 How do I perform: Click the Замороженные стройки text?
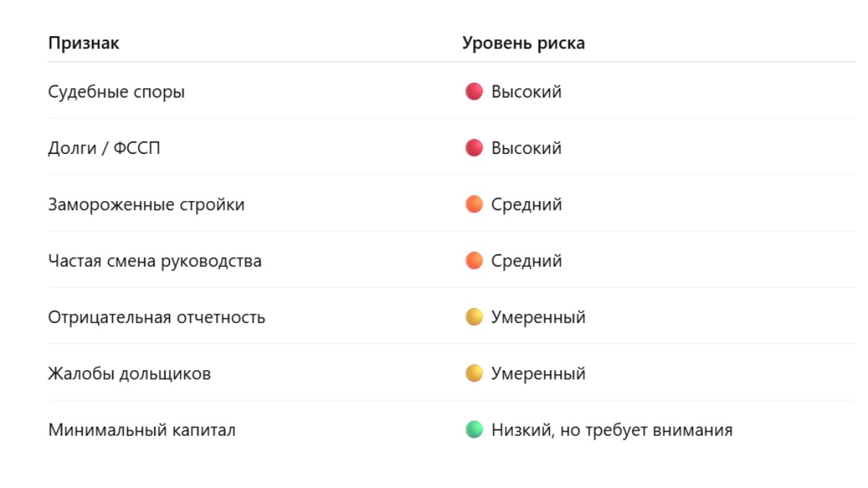coord(146,205)
